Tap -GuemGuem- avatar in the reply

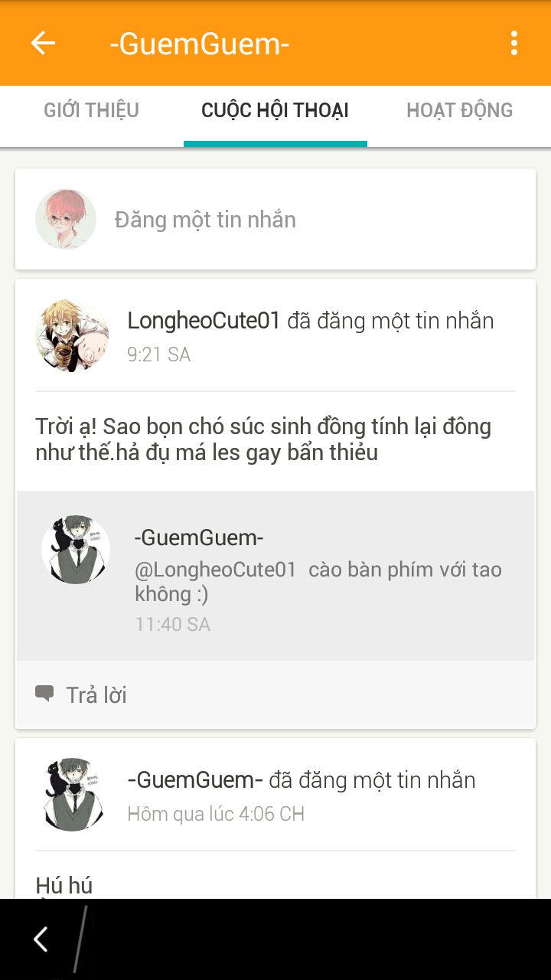75,550
